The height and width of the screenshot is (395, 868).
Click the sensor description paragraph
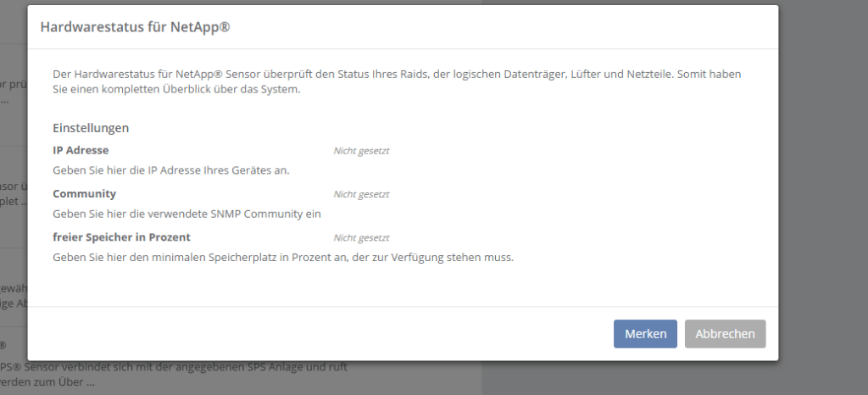pyautogui.click(x=397, y=81)
